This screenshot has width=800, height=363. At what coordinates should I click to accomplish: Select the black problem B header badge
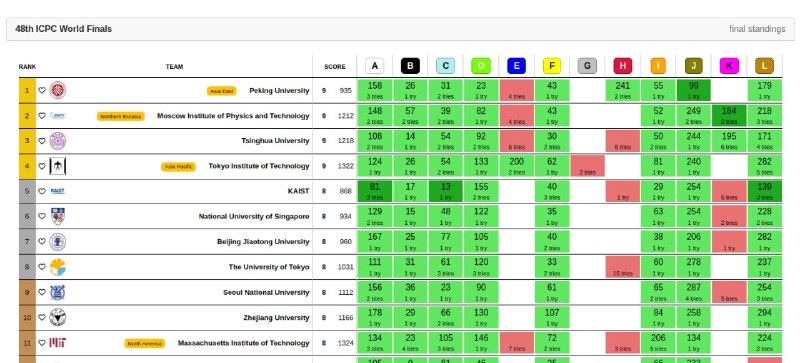(410, 66)
